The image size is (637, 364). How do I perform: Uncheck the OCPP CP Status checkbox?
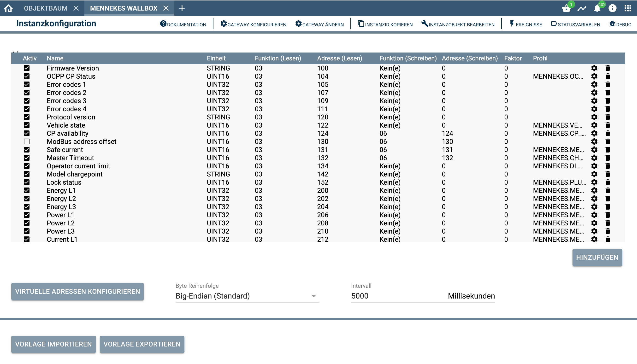[26, 76]
